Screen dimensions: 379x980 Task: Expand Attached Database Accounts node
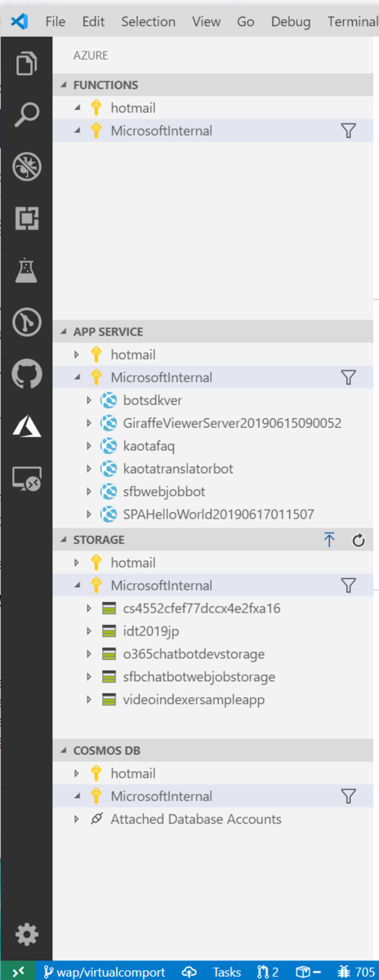(x=77, y=819)
